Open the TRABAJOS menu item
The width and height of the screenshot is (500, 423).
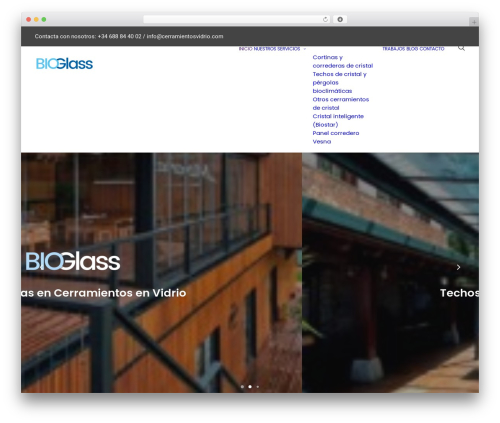(x=393, y=49)
